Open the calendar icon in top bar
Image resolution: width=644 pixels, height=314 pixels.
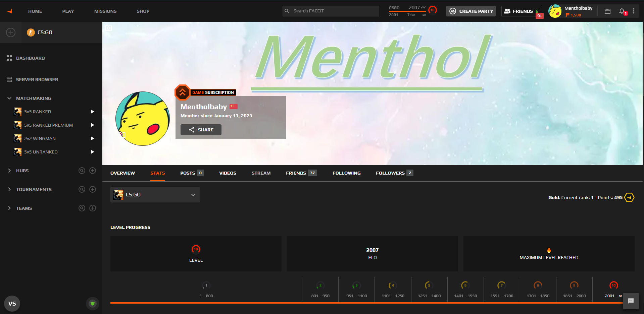coord(607,11)
